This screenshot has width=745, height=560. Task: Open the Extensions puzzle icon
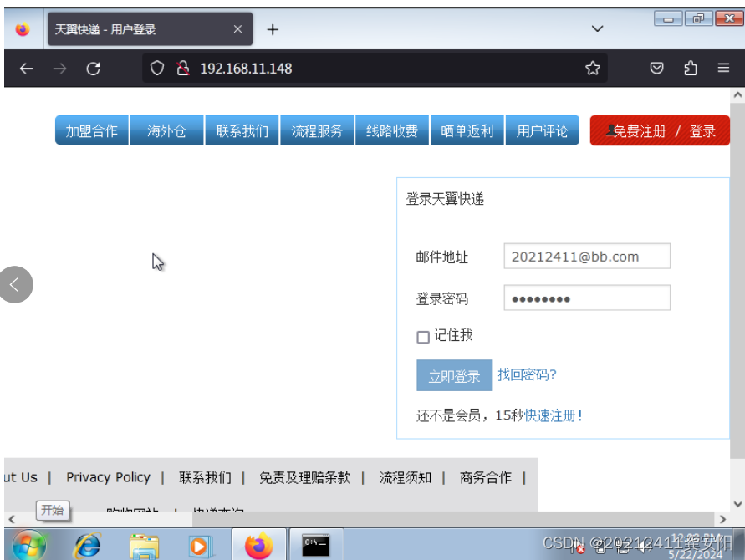(x=691, y=69)
